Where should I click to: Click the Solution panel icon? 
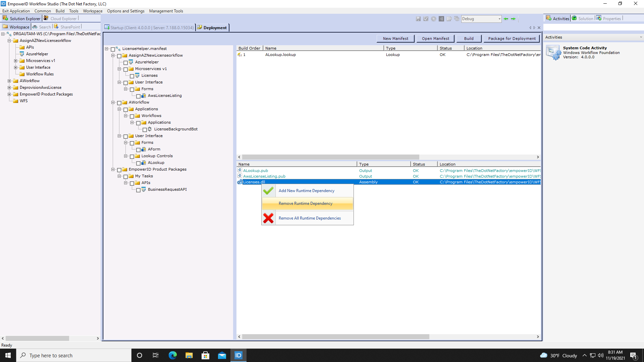point(574,18)
